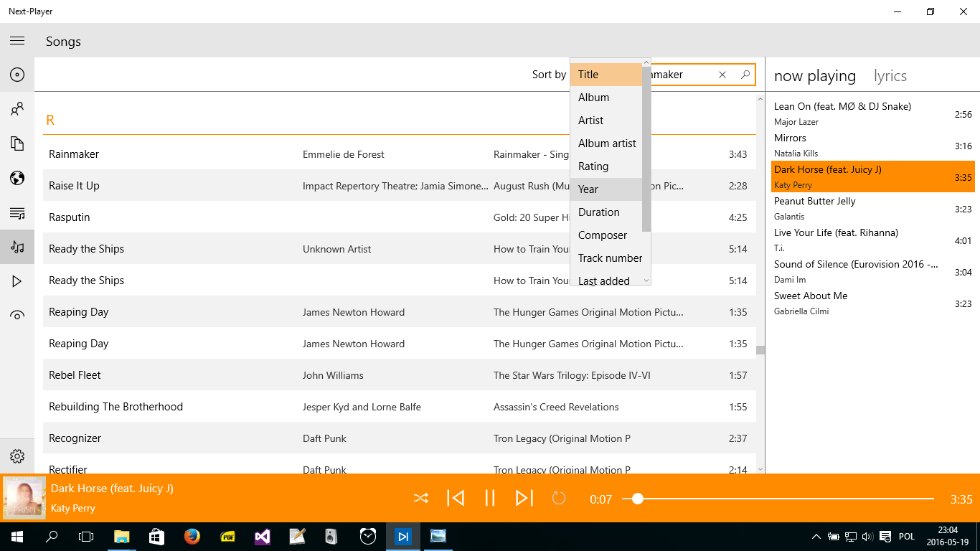Switch to the lyrics tab
Screen dimensions: 980x551
pos(890,76)
